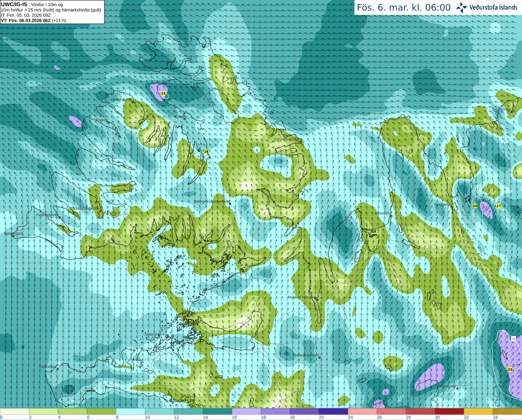Pick the 0–2 m/s pale yellow legend swatch
The width and height of the screenshot is (522, 420).
[x=15, y=411]
